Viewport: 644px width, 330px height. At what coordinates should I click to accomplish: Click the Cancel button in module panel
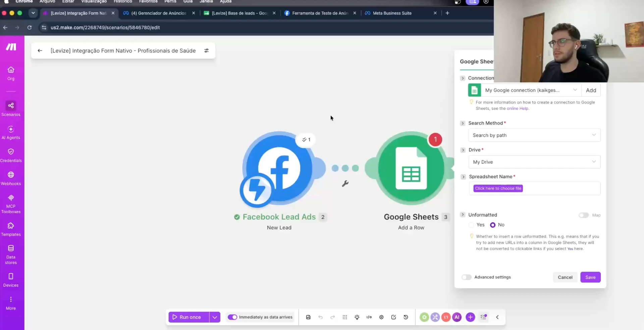click(565, 277)
